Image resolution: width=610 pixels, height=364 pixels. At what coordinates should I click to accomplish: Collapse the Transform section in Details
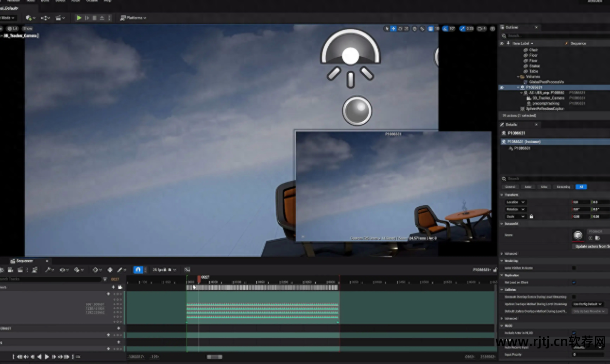click(x=502, y=195)
